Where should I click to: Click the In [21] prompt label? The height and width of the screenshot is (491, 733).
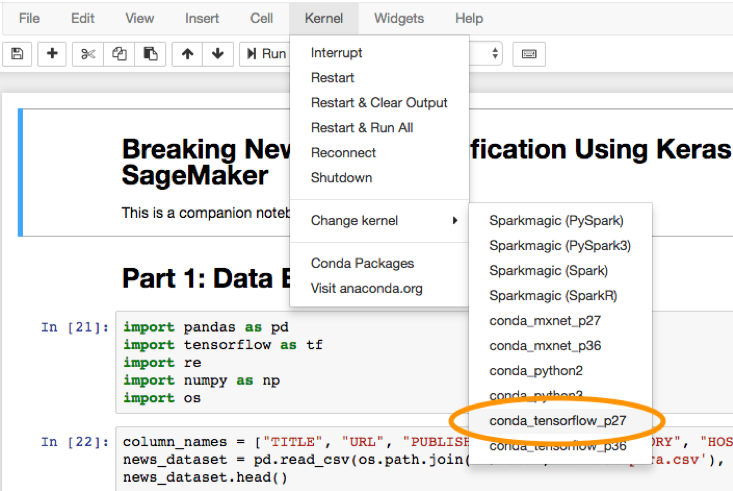(x=75, y=327)
